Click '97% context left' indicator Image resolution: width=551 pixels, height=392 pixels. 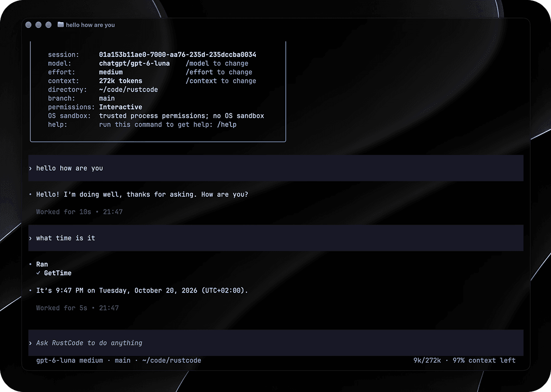[484, 360]
